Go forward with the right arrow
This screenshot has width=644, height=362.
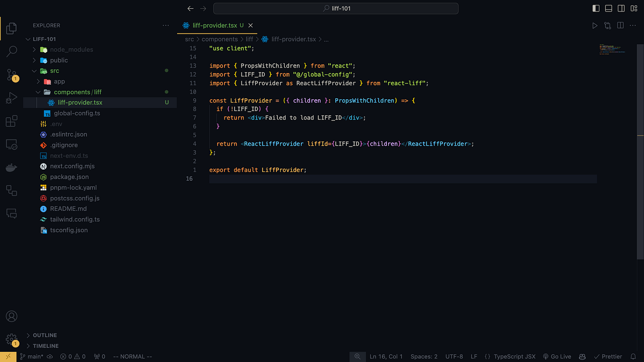[203, 8]
